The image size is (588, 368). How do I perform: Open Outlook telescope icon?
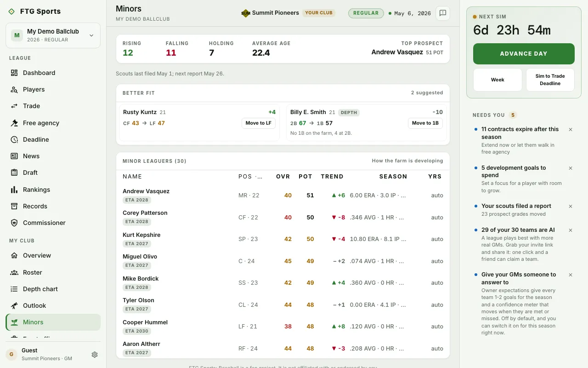click(x=14, y=305)
